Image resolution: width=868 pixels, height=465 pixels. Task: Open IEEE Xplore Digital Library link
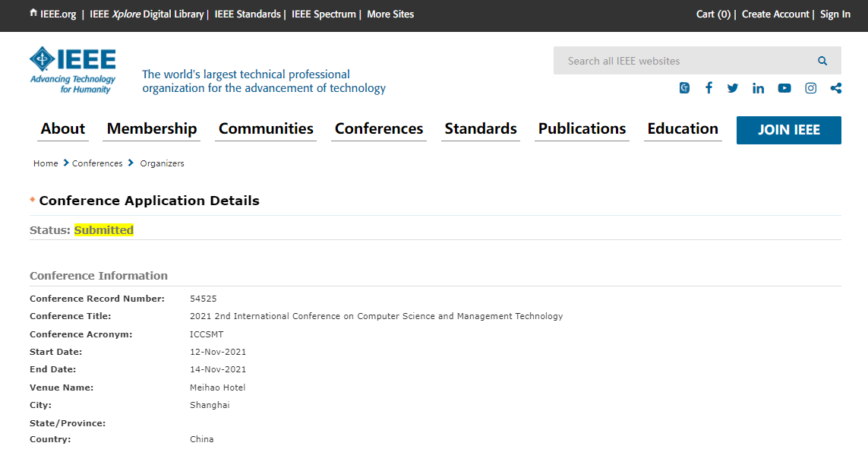[147, 14]
